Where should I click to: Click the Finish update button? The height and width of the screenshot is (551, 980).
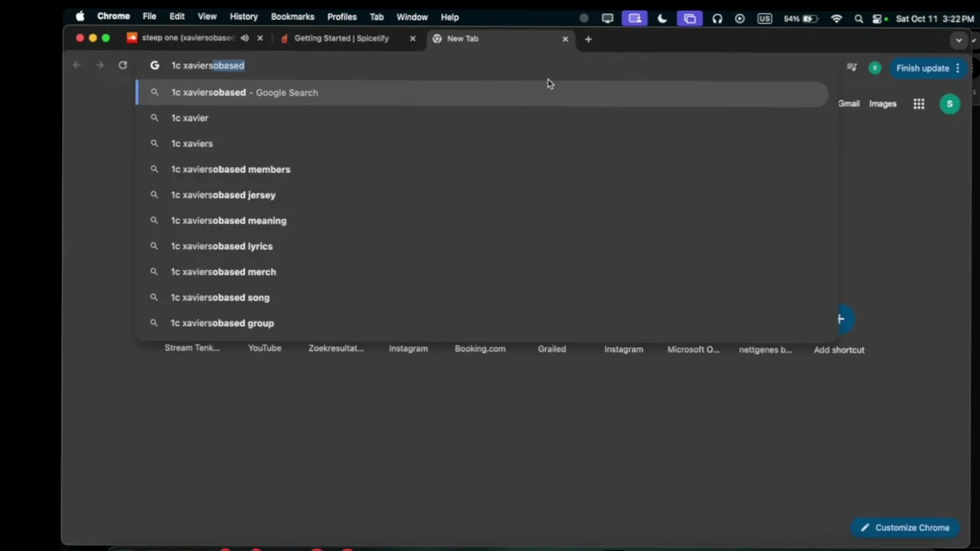point(923,68)
